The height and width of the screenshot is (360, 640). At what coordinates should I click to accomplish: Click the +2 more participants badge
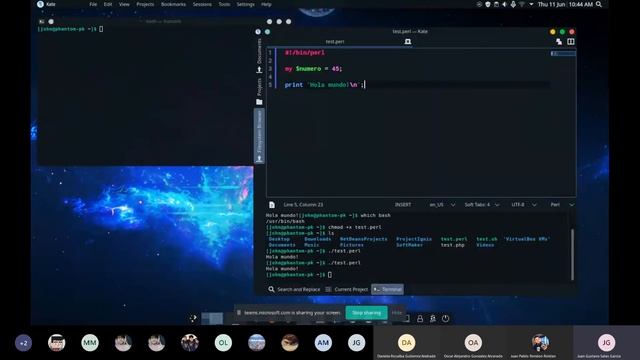pos(23,343)
